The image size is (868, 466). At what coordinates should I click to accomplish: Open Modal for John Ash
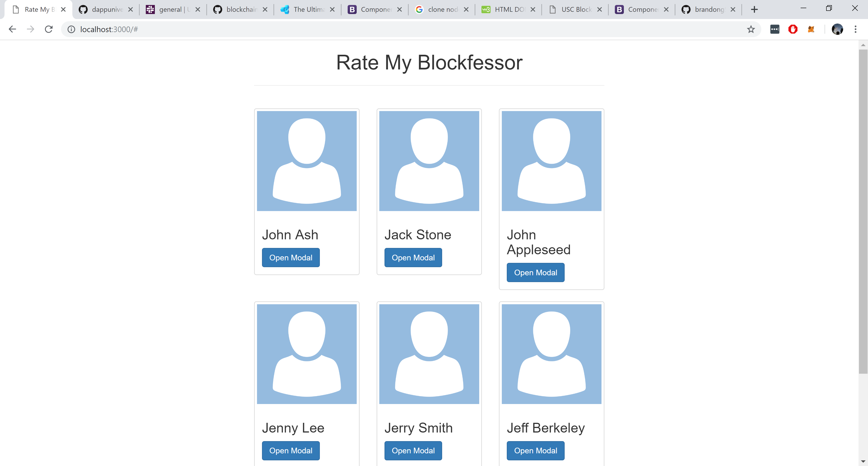pyautogui.click(x=290, y=258)
